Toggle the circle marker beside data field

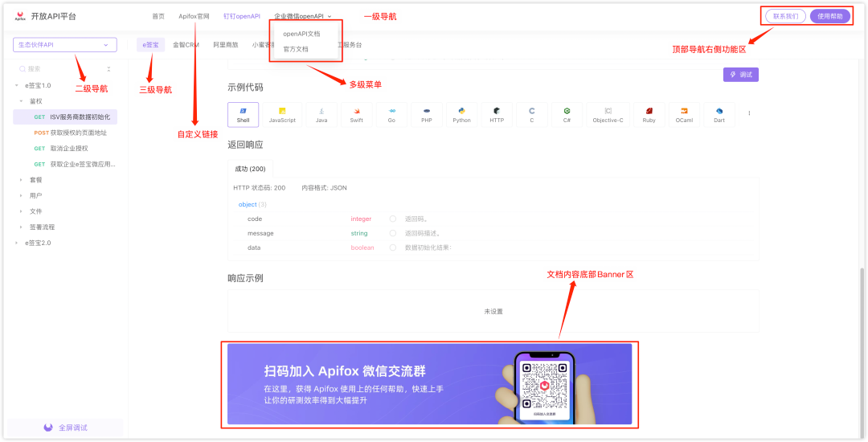click(392, 248)
